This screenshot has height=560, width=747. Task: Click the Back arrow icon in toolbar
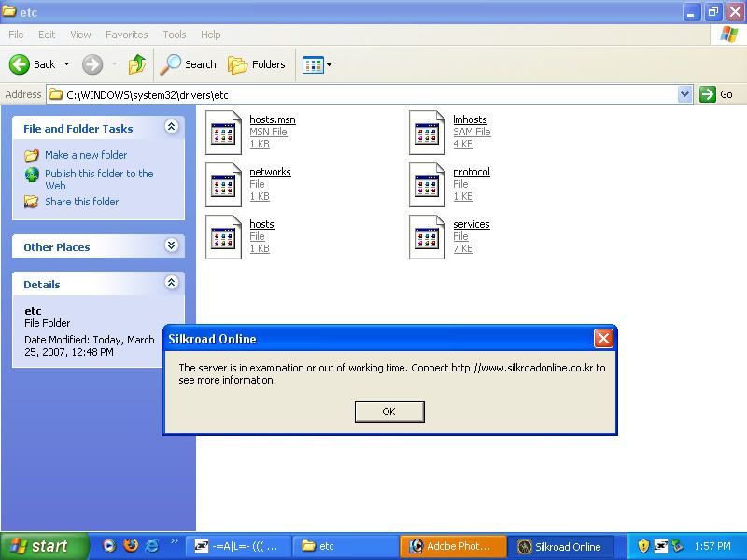19,64
